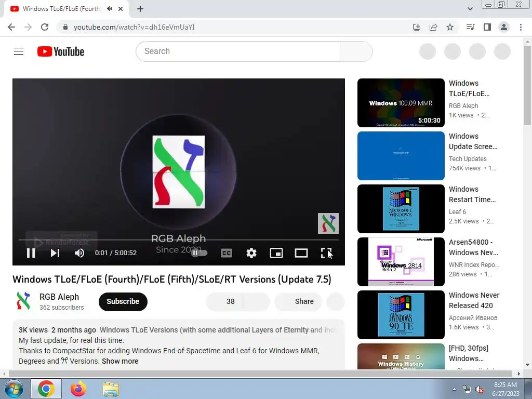532x399 pixels.
Task: Share this page icon in address bar
Action: coord(433,27)
